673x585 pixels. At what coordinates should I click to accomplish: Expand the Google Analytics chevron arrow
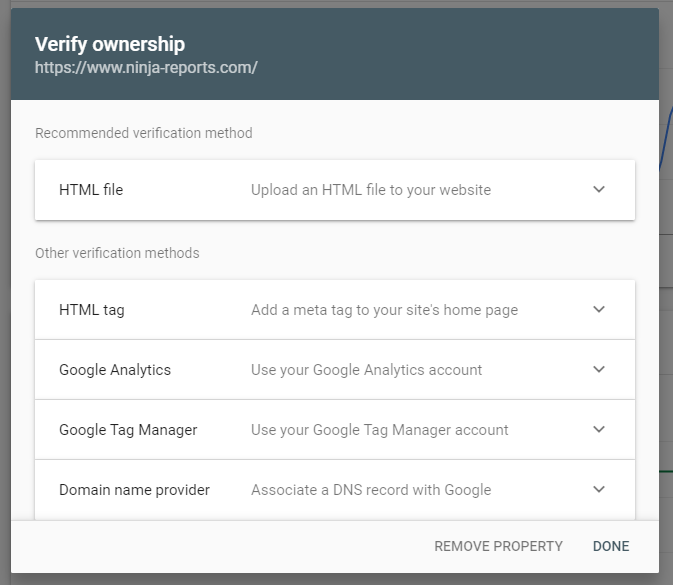599,369
